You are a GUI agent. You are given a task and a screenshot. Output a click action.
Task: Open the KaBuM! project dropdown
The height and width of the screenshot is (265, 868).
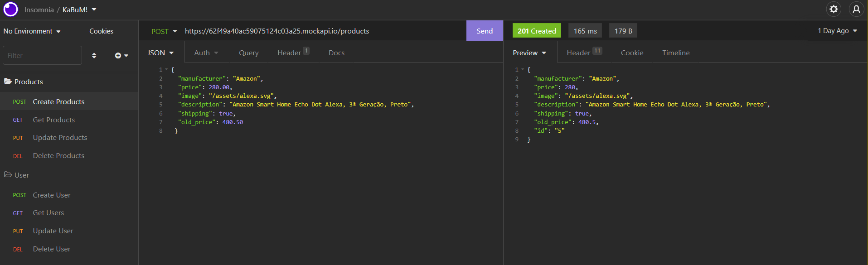click(x=79, y=10)
